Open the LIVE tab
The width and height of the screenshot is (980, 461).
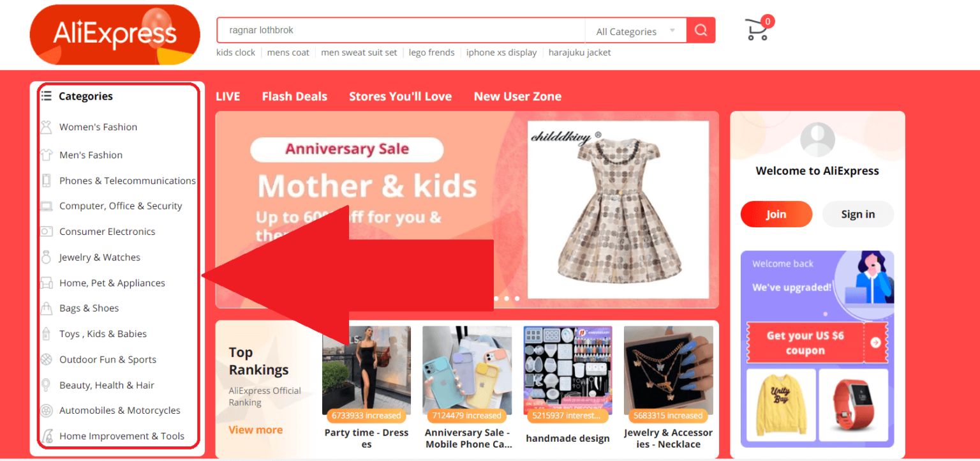click(228, 96)
